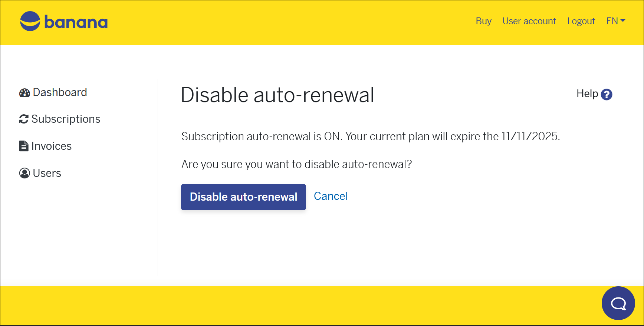Open the EN language selector
Screen dimensions: 644x326
pyautogui.click(x=612, y=21)
